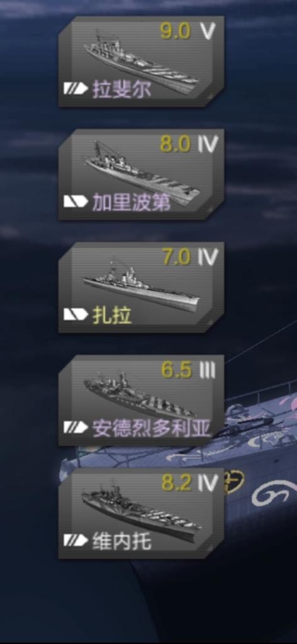The width and height of the screenshot is (297, 644).
Task: Click the 扎拉 ship name text
Action: pyautogui.click(x=112, y=315)
